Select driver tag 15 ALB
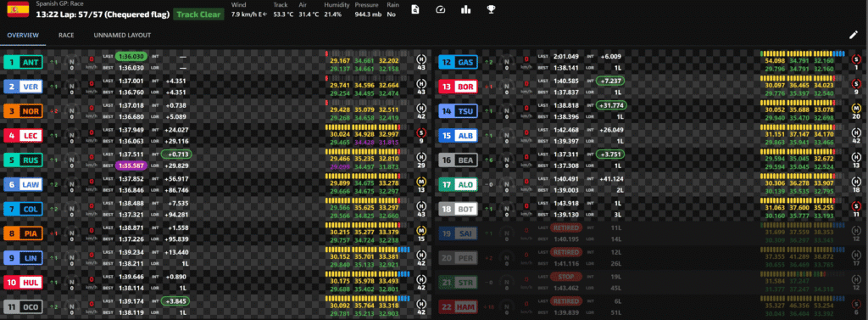 click(459, 135)
